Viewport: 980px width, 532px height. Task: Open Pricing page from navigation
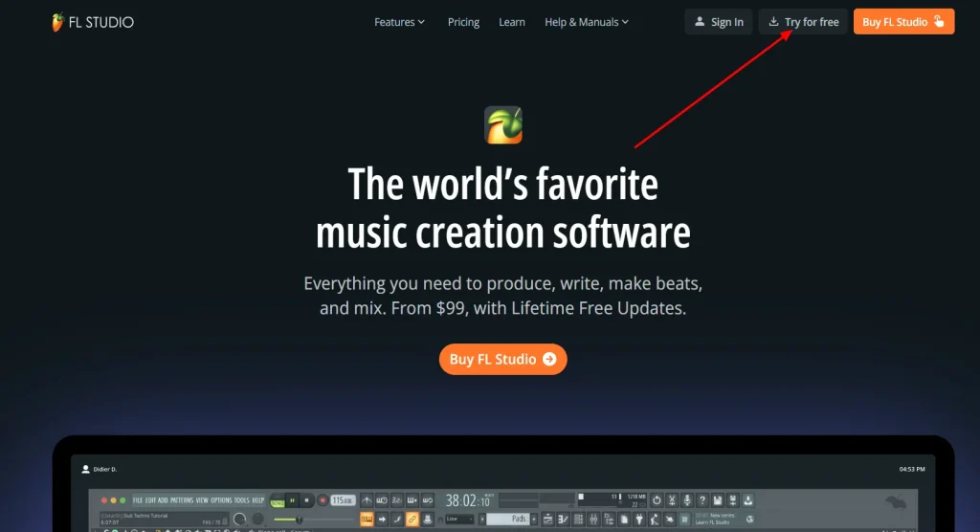464,22
